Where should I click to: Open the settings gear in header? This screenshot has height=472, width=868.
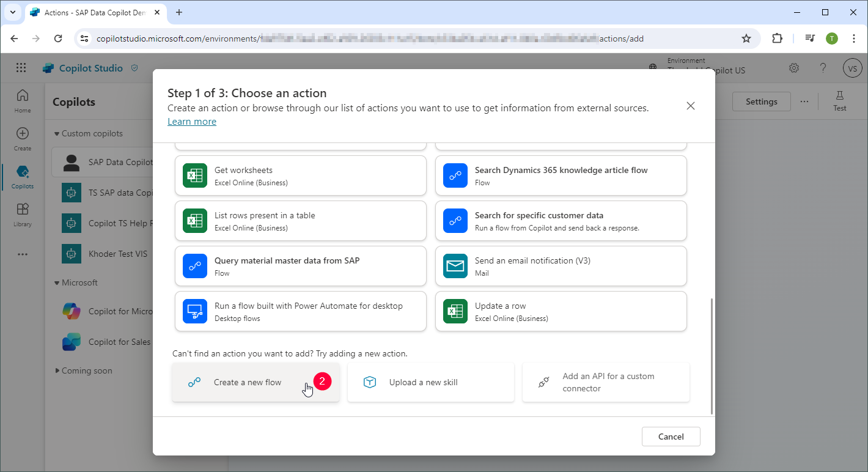[794, 68]
